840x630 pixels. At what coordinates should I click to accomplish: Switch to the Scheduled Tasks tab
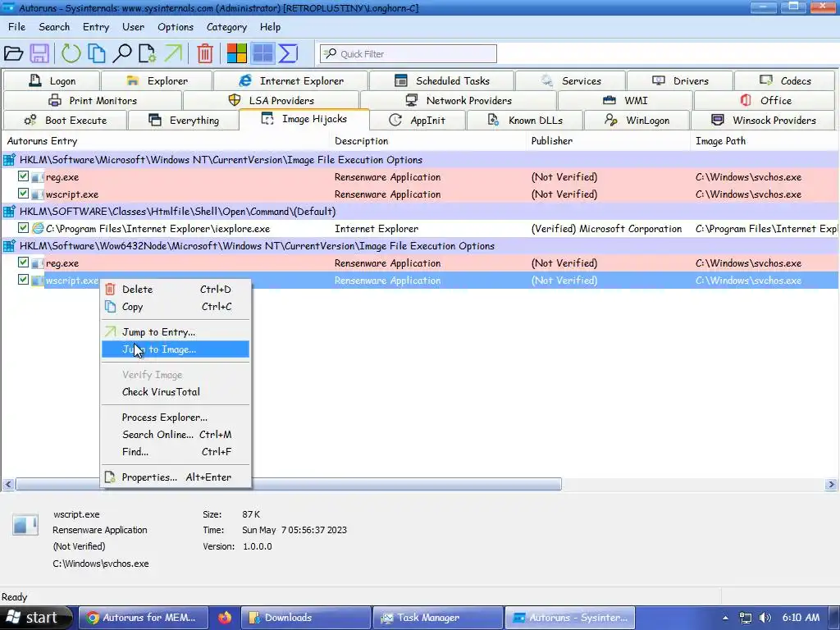[441, 81]
